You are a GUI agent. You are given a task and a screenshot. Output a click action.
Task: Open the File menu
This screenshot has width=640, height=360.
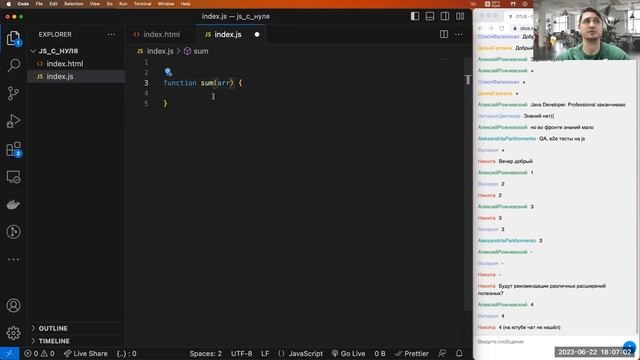39,4
